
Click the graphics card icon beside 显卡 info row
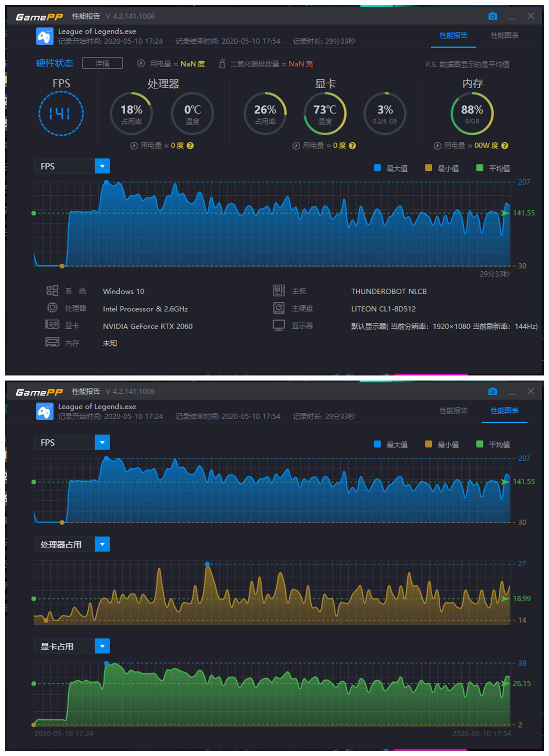coord(52,324)
